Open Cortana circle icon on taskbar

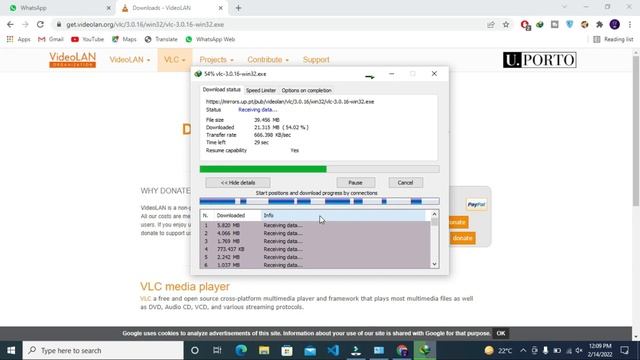pyautogui.click(x=195, y=350)
